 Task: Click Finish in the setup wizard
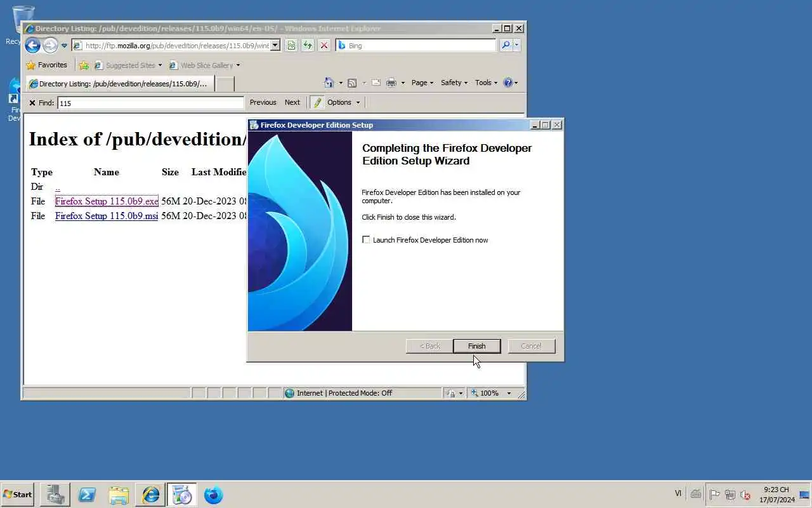point(476,346)
